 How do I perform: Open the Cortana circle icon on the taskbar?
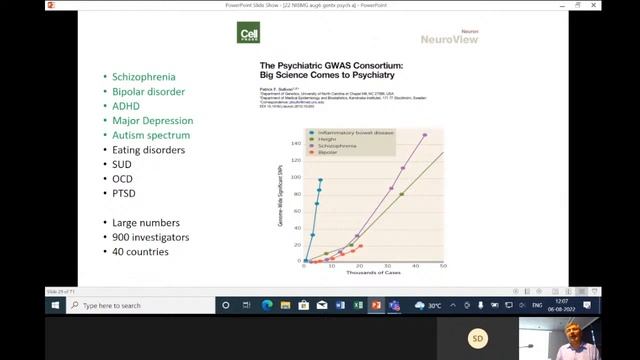226,305
